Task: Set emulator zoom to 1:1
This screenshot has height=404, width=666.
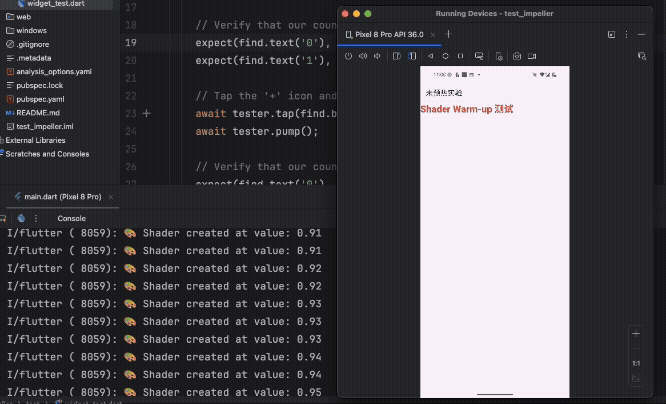Action: 636,363
